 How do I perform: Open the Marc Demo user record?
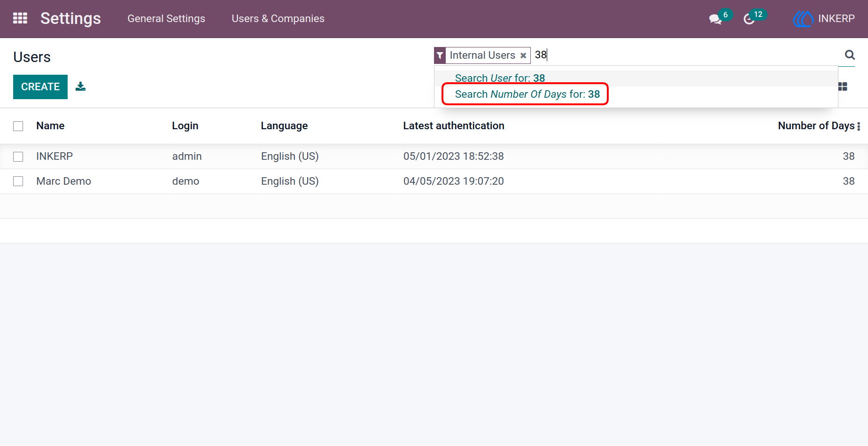tap(63, 181)
